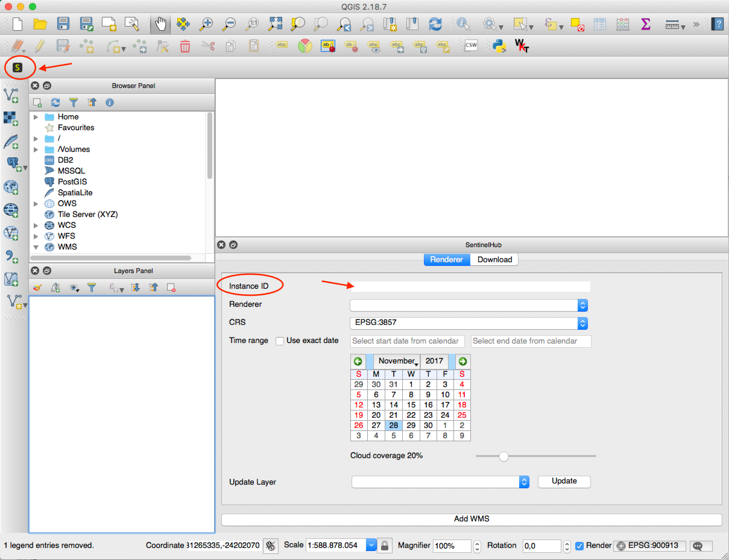729x560 pixels.
Task: Enable the Use exact date checkbox
Action: (x=280, y=341)
